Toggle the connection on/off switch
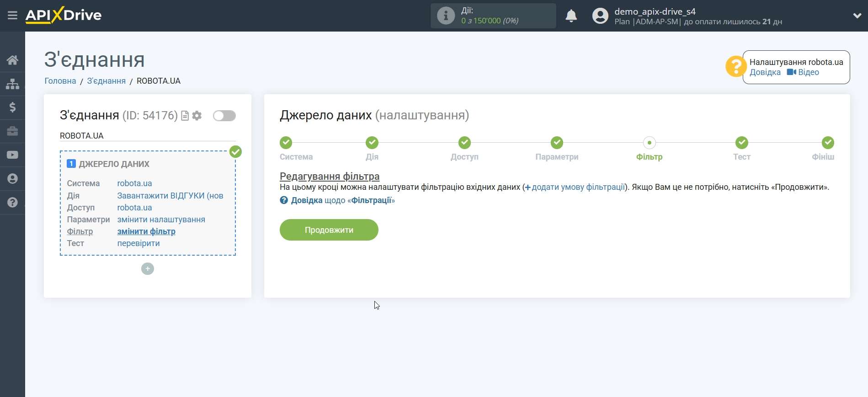Image resolution: width=868 pixels, height=397 pixels. point(224,116)
